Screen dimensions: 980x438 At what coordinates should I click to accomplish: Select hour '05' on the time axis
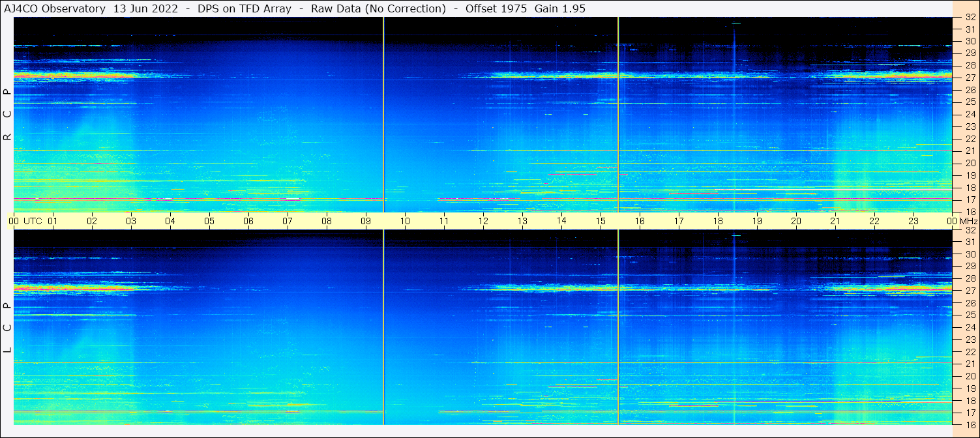[x=209, y=221]
